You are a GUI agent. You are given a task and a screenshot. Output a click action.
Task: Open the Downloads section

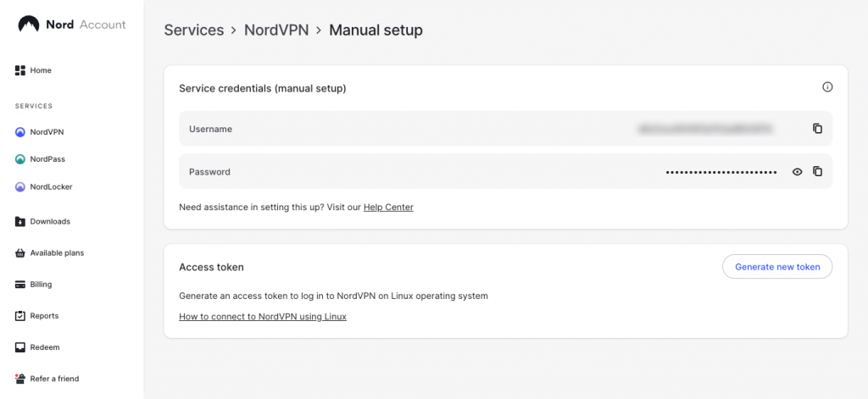point(50,221)
